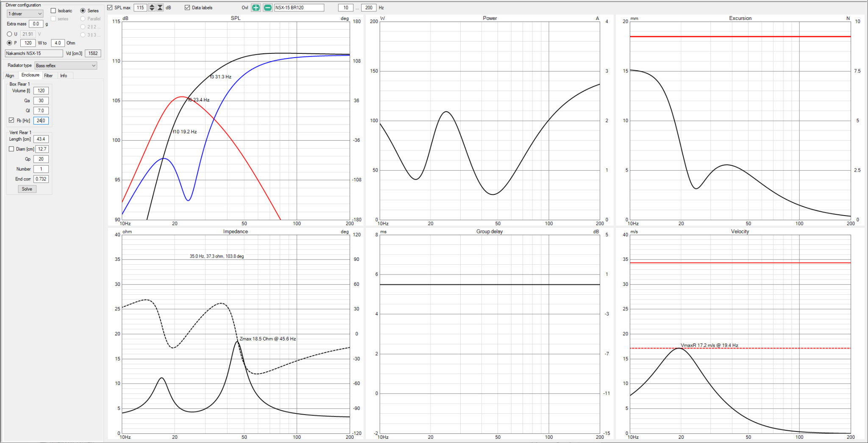Click the overlay name field NSX-15 BR120
Image resolution: width=868 pixels, height=443 pixels.
pos(299,8)
